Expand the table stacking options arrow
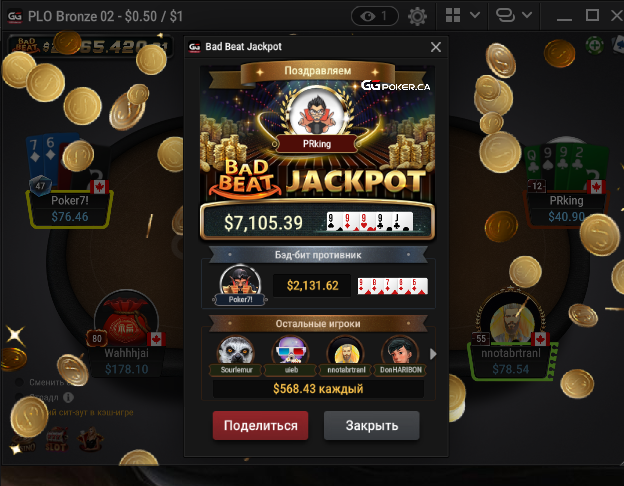 527,15
